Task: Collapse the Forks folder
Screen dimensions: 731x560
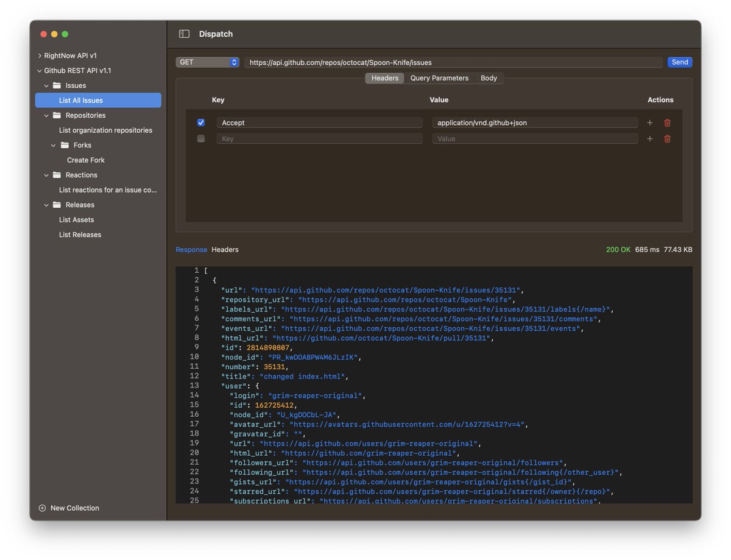Action: coord(54,145)
